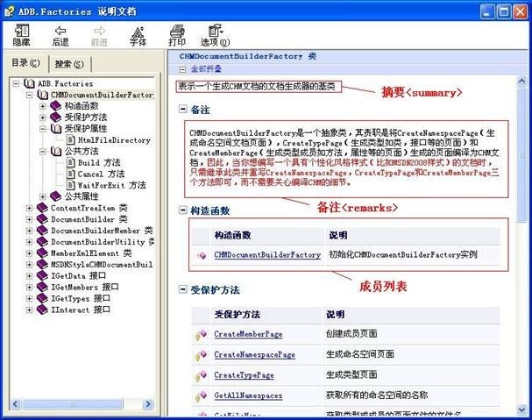Select the 目录 (Contents) tab
The height and width of the screenshot is (420, 532).
(25, 63)
